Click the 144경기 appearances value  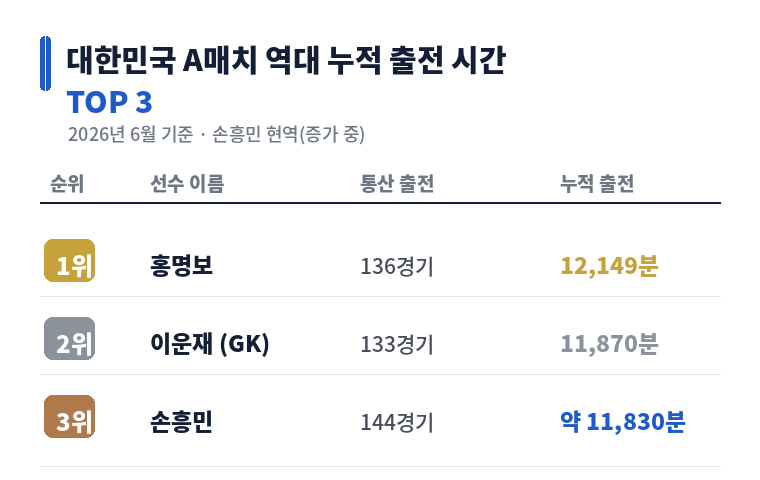point(397,422)
